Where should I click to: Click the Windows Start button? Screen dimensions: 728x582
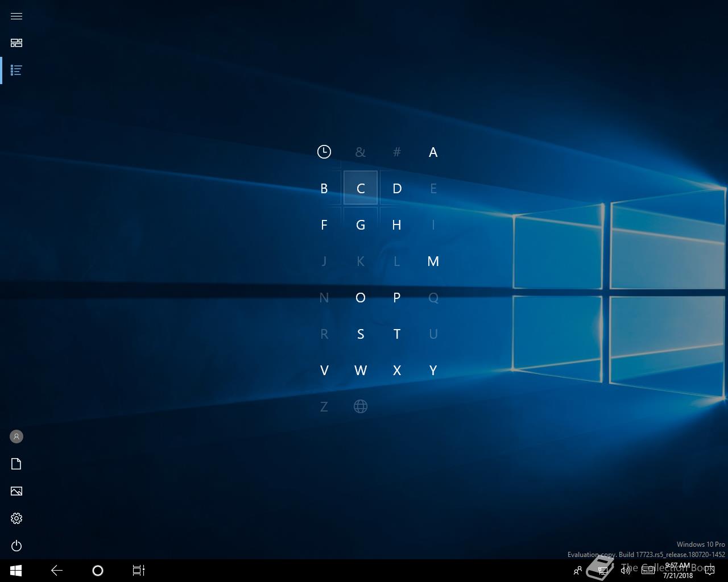click(16, 571)
